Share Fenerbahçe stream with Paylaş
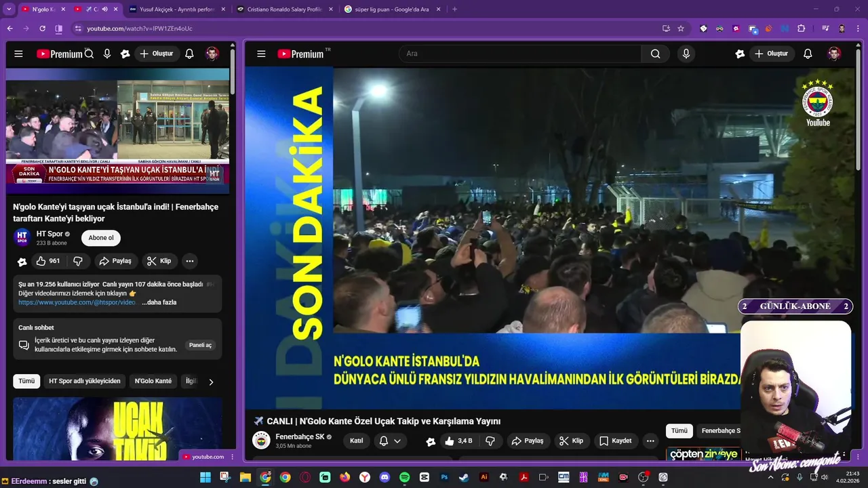The image size is (868, 488). pyautogui.click(x=527, y=441)
